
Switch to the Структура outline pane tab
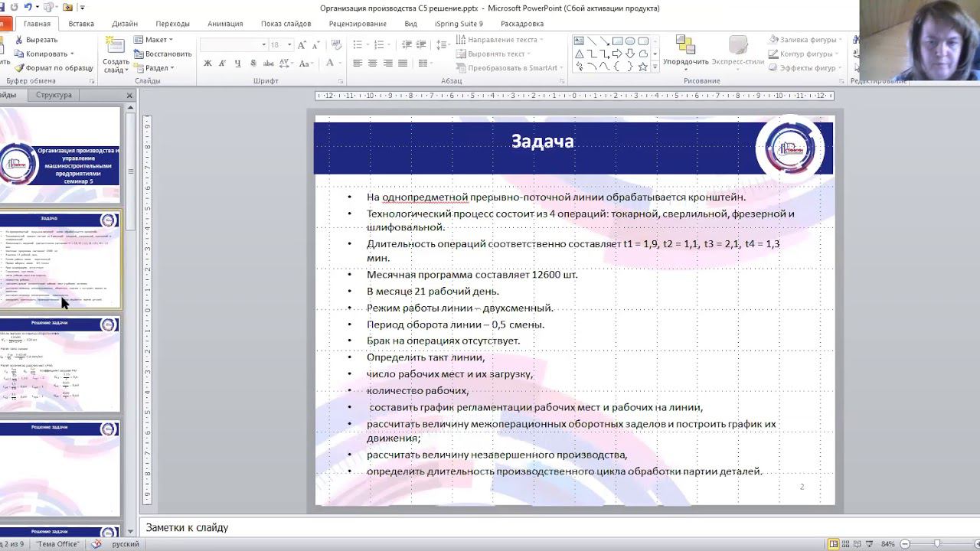[x=54, y=95]
